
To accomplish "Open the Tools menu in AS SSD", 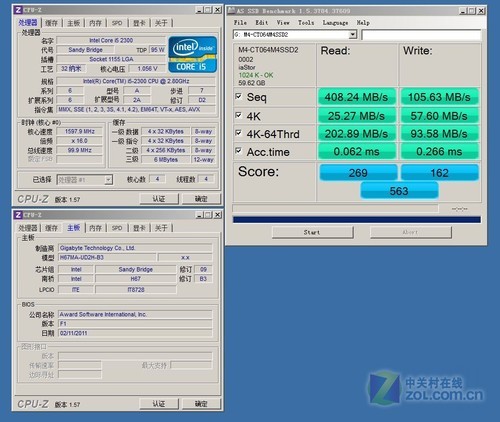I will pos(306,23).
